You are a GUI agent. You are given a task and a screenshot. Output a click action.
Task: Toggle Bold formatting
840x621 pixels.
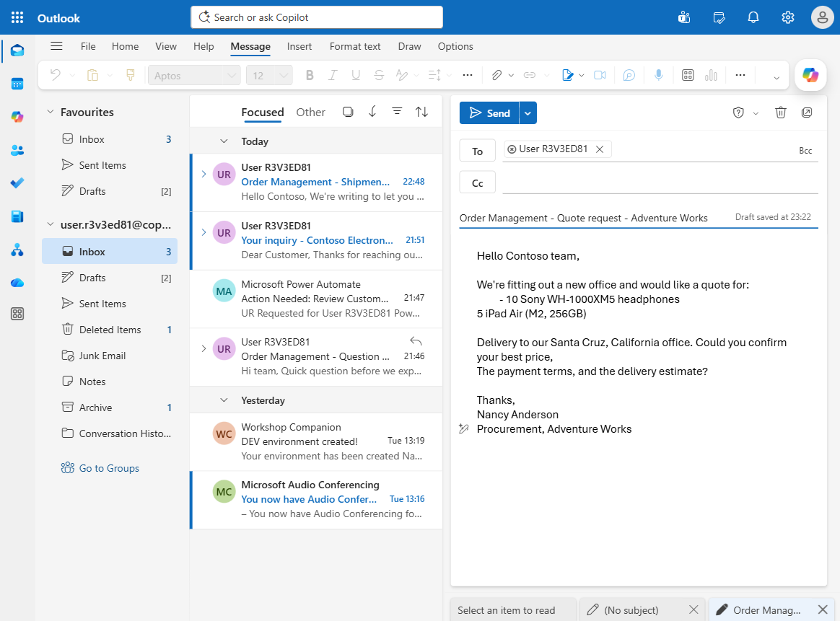[309, 76]
